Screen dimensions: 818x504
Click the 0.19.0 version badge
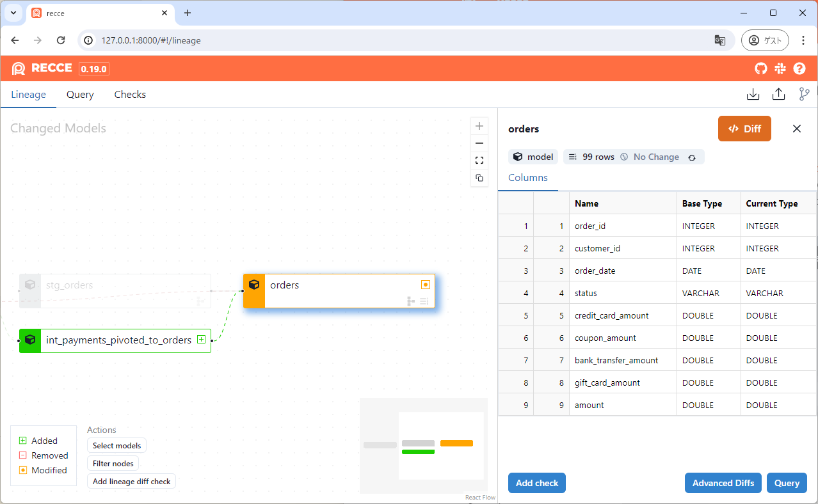click(x=94, y=69)
